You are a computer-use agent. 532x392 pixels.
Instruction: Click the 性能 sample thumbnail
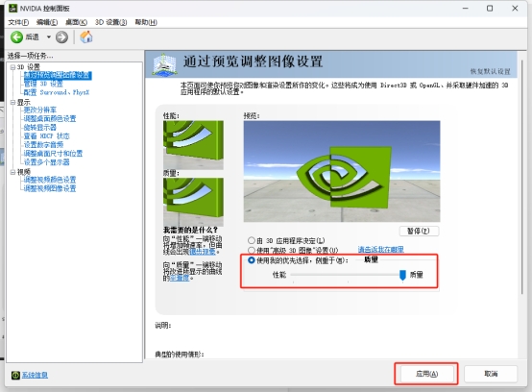coord(193,145)
